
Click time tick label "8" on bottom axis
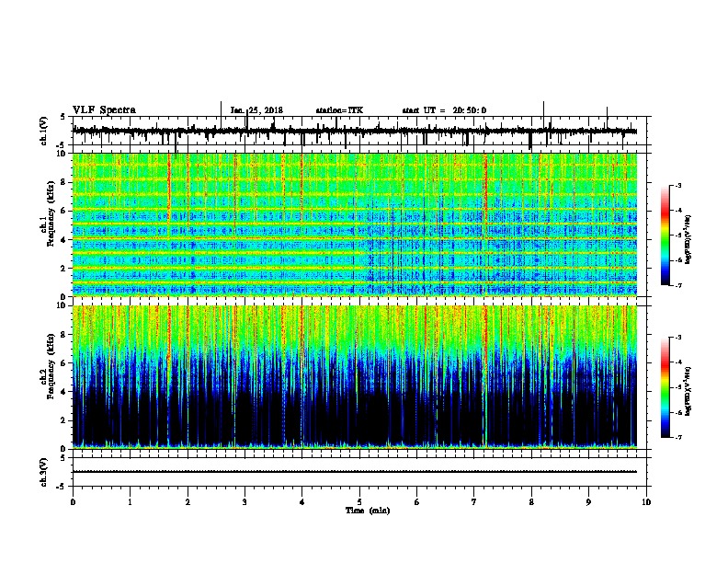point(531,502)
